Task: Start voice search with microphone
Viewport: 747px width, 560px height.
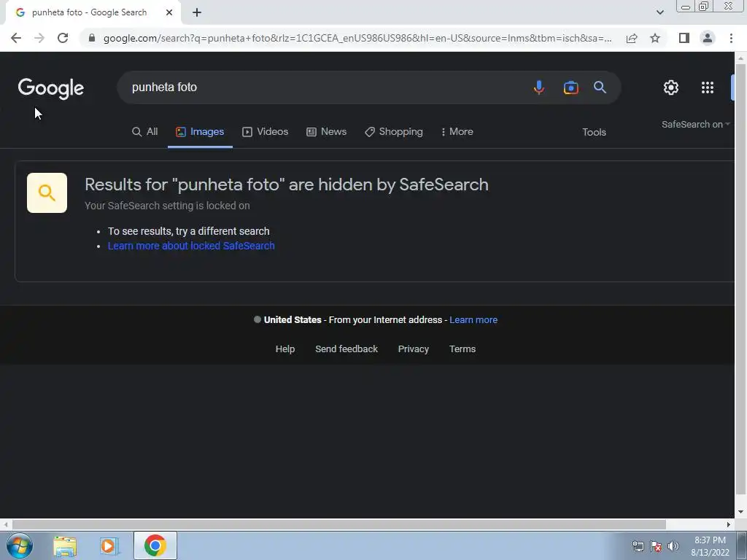Action: [x=539, y=87]
